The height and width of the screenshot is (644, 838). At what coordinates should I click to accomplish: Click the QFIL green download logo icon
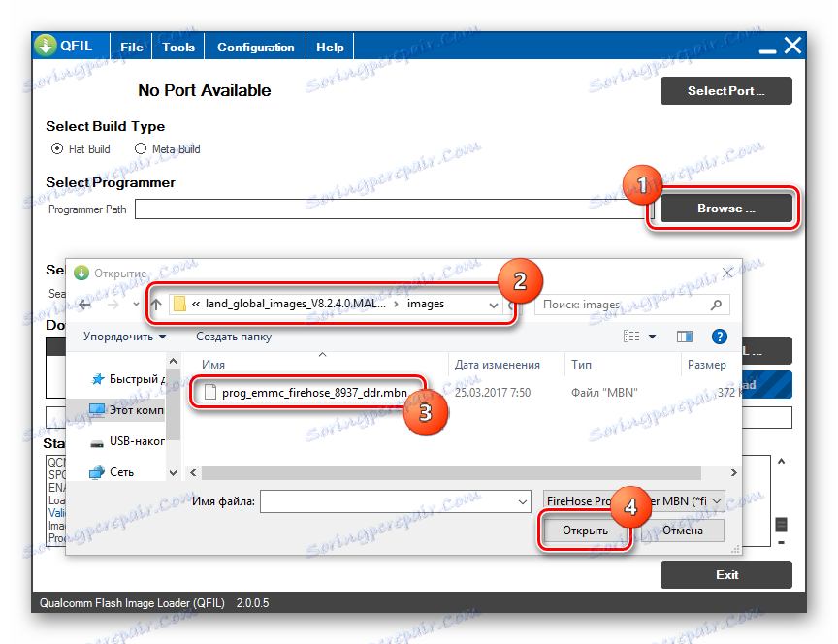tap(46, 46)
